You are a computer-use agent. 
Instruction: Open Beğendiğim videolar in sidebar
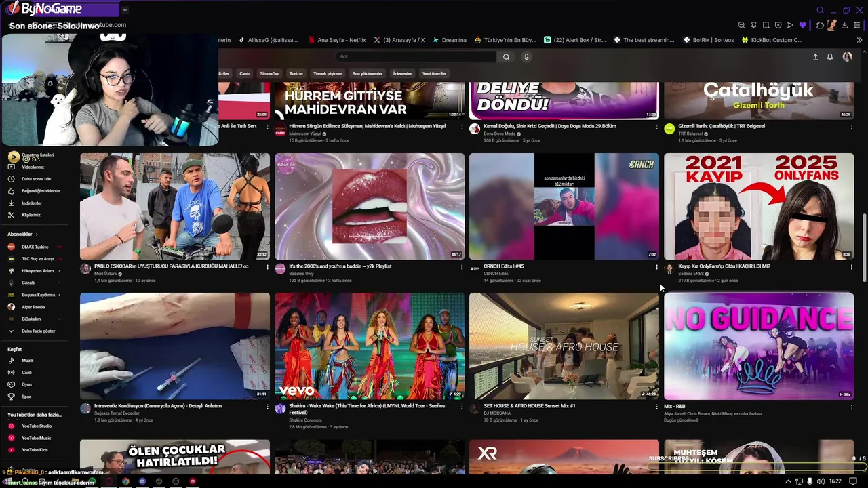point(41,191)
